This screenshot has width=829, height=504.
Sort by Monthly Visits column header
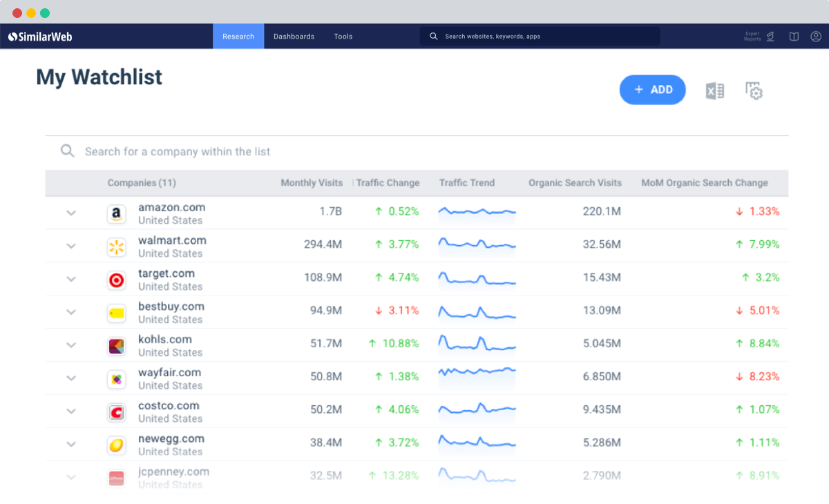pos(312,183)
